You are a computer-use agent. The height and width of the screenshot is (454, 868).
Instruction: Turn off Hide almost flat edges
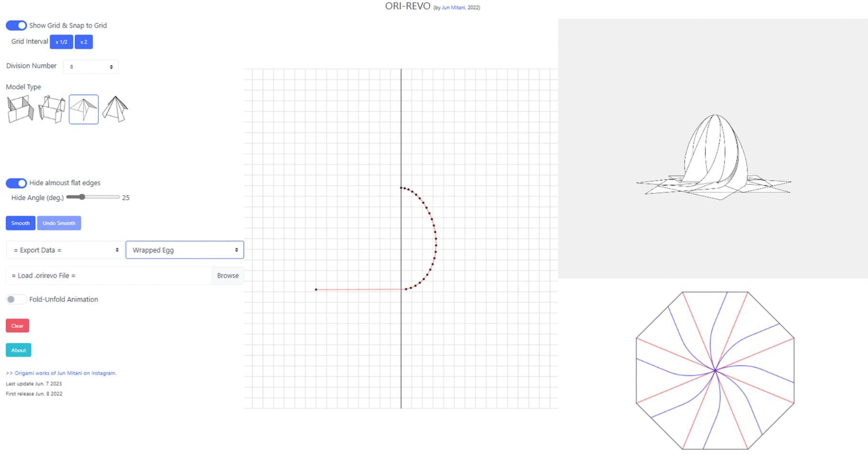tap(16, 183)
